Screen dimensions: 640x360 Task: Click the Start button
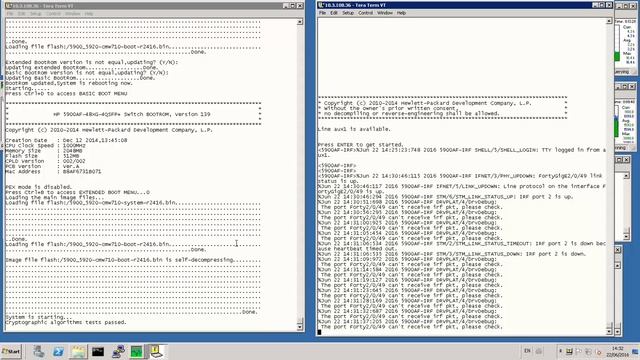11,351
